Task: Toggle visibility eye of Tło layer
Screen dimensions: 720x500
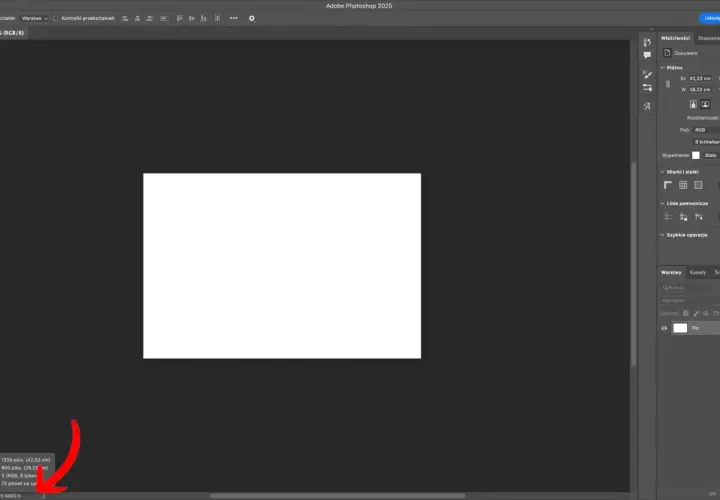Action: click(x=664, y=328)
